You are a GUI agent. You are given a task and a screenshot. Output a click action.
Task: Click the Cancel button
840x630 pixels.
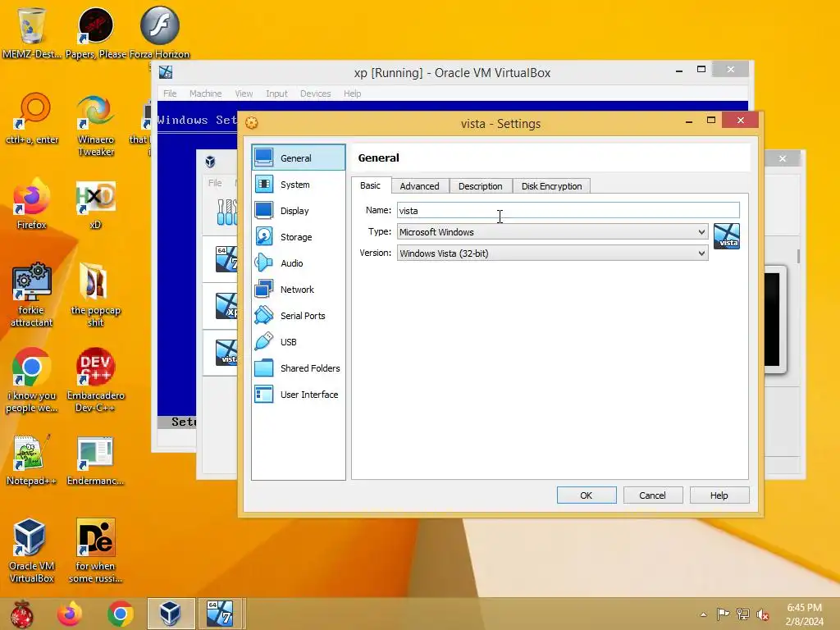click(652, 495)
